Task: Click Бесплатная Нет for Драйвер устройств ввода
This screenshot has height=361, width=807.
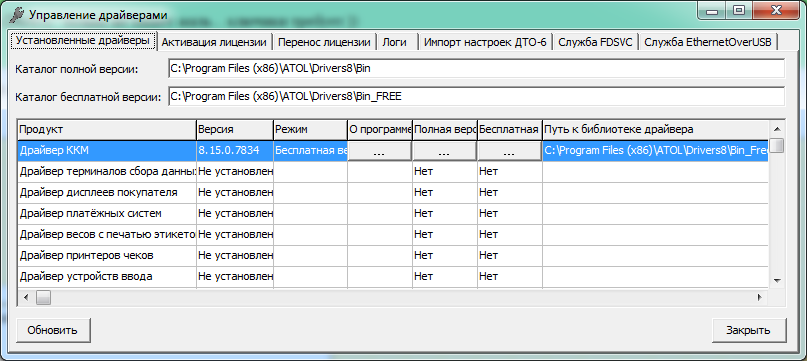Action: 510,277
